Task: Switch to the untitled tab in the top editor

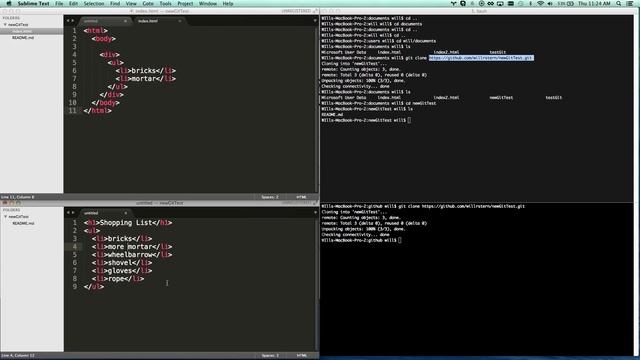Action: (x=104, y=21)
